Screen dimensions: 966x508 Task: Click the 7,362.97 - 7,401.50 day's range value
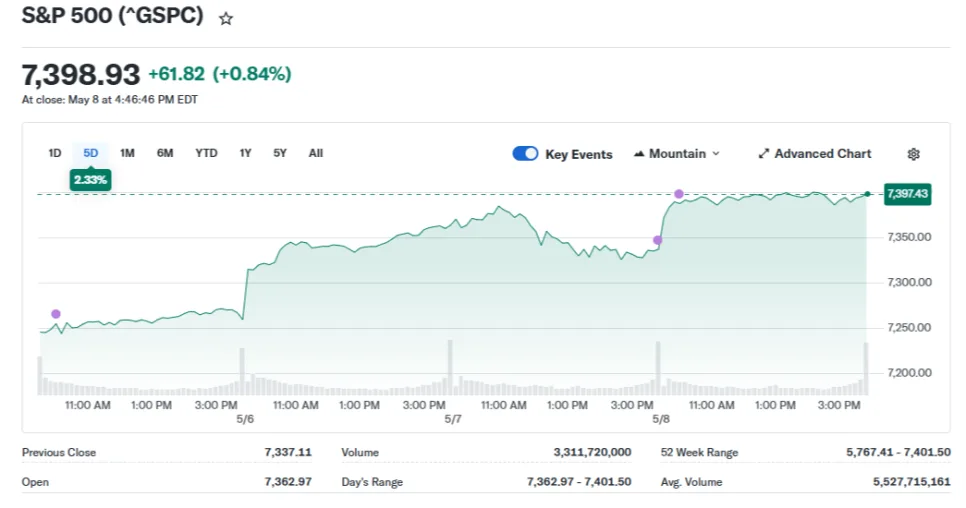[x=579, y=482]
